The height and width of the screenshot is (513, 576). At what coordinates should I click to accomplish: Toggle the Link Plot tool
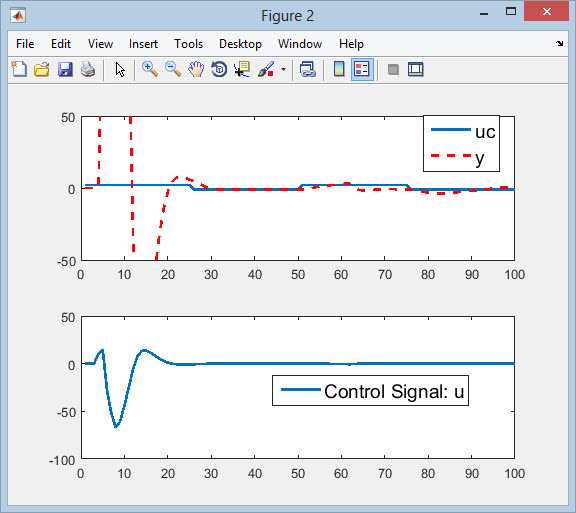(x=307, y=69)
